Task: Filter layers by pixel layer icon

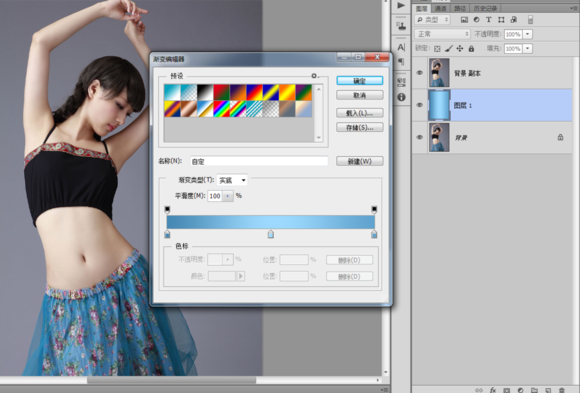Action: (x=464, y=20)
